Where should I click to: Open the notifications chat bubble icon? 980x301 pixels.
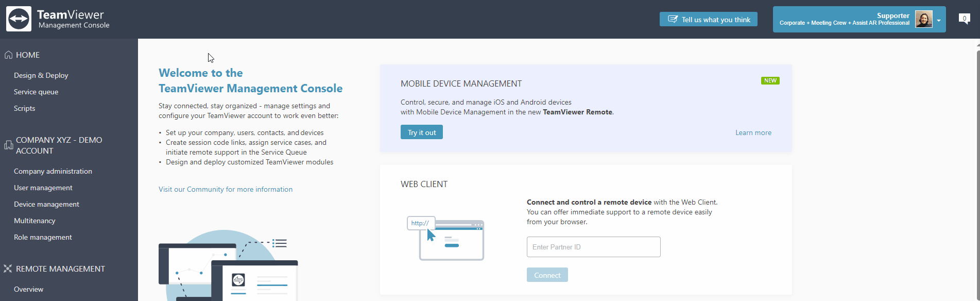(x=964, y=19)
